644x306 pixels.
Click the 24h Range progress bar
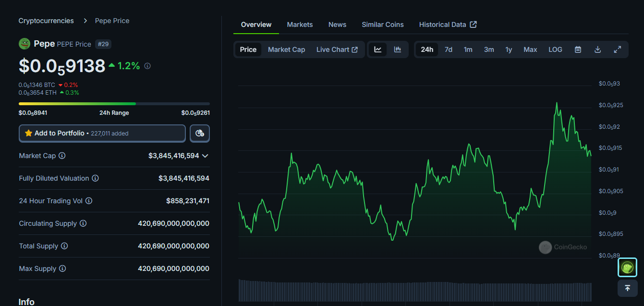114,103
